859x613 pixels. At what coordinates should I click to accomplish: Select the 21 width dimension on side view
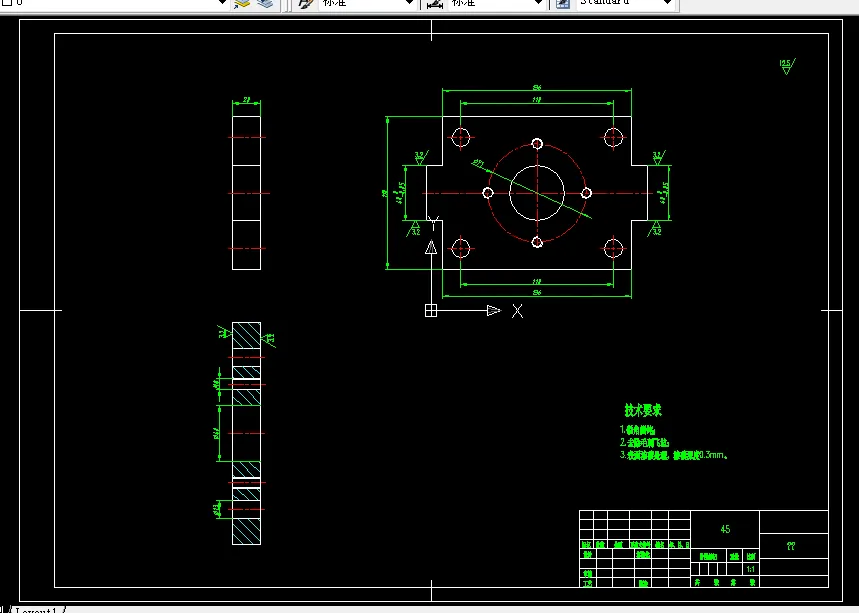(x=247, y=100)
